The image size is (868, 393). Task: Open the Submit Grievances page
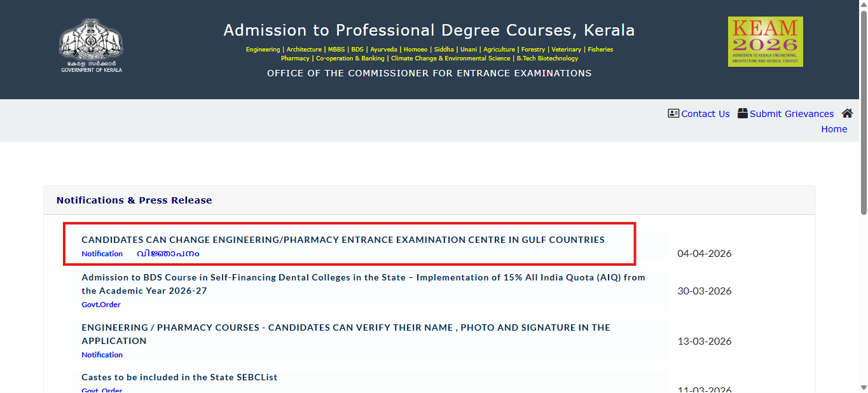tap(792, 114)
